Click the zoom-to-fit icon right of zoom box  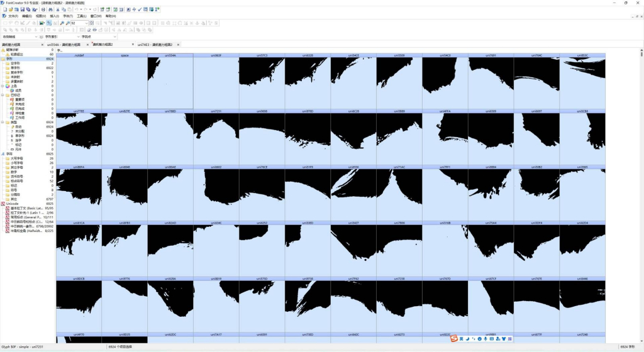(92, 23)
